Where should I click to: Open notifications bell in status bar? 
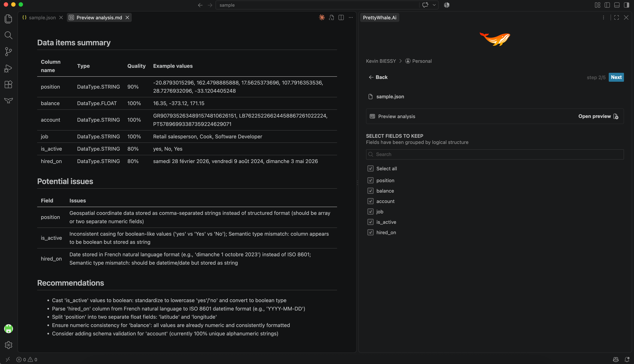click(627, 360)
